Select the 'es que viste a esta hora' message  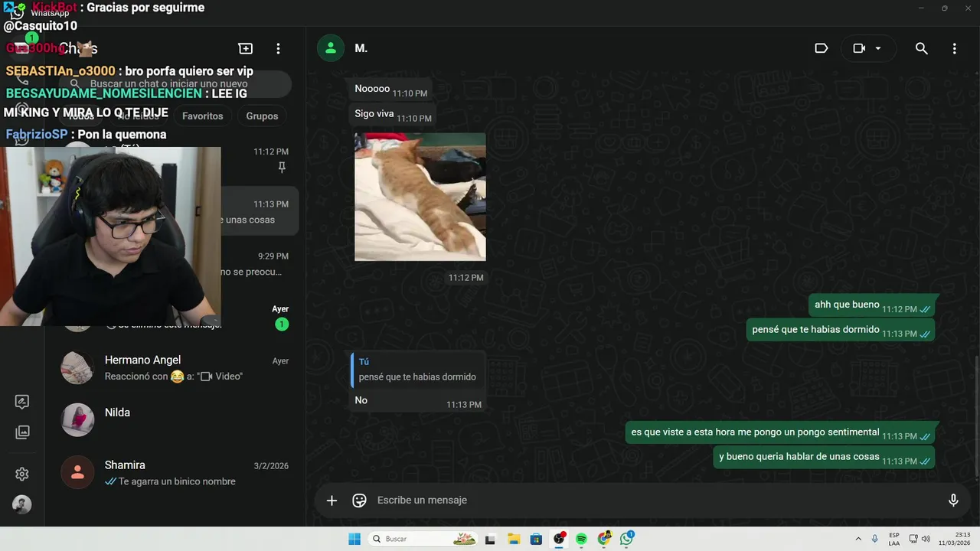781,432
